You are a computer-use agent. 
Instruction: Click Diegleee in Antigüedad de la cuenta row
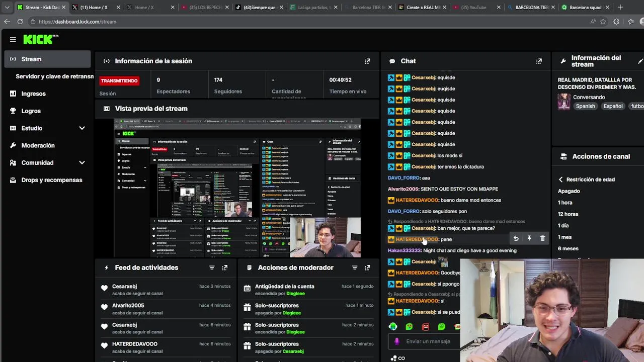(x=295, y=294)
